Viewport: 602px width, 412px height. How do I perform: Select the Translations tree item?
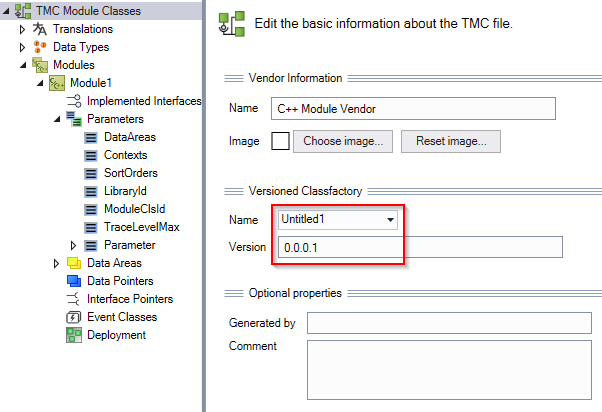(x=83, y=29)
